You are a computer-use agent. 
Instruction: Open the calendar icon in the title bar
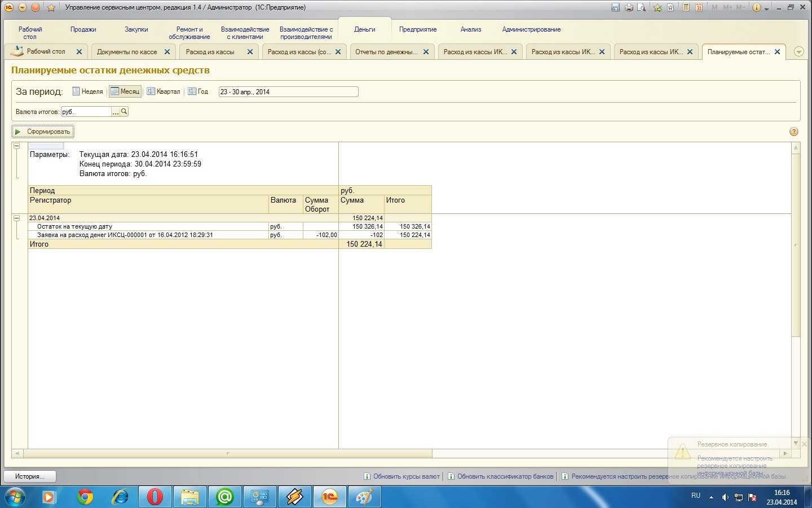coord(699,7)
